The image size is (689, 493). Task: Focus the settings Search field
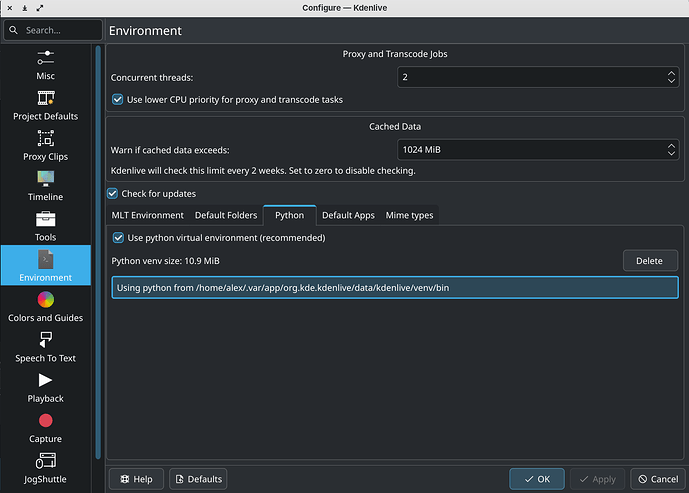[x=53, y=30]
